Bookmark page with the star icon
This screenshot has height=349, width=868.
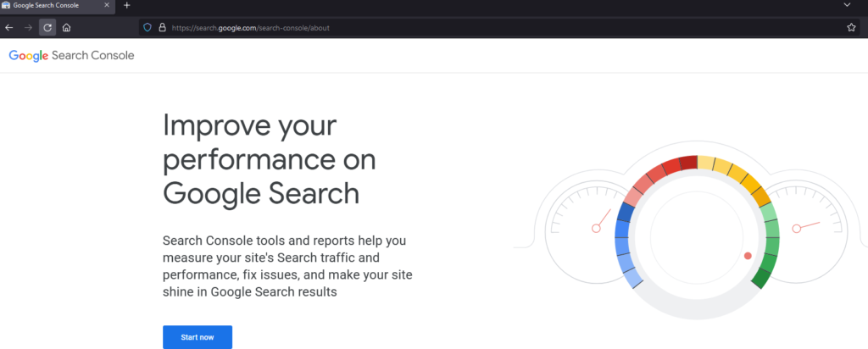tap(851, 27)
